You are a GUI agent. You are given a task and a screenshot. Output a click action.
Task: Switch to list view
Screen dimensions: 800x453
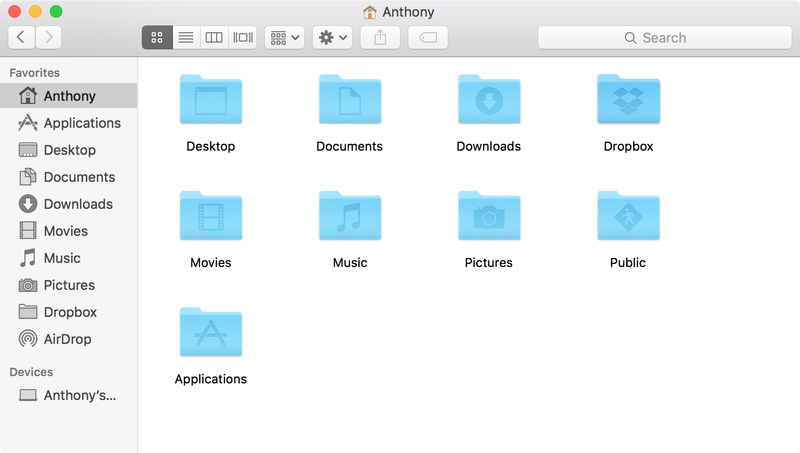pyautogui.click(x=186, y=37)
